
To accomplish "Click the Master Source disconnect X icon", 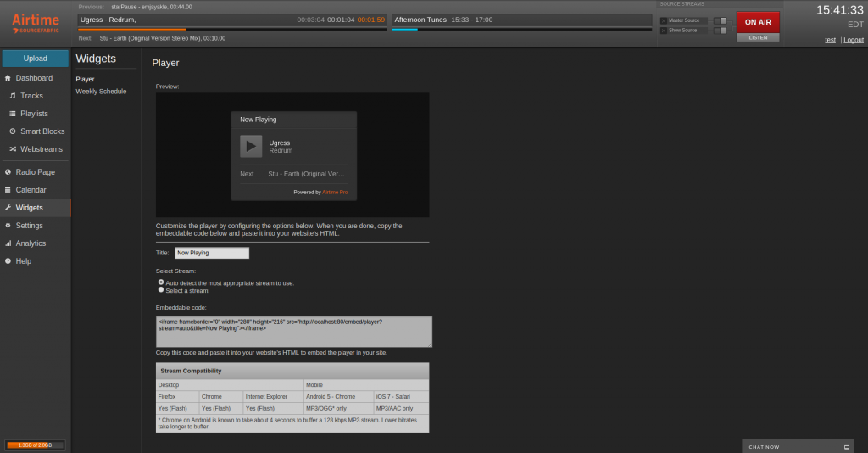I will tap(663, 20).
